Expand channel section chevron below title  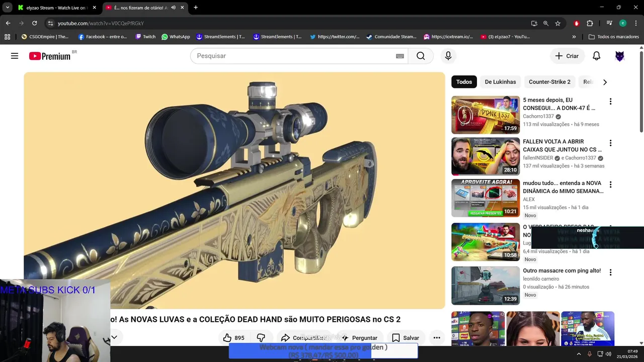pyautogui.click(x=114, y=337)
